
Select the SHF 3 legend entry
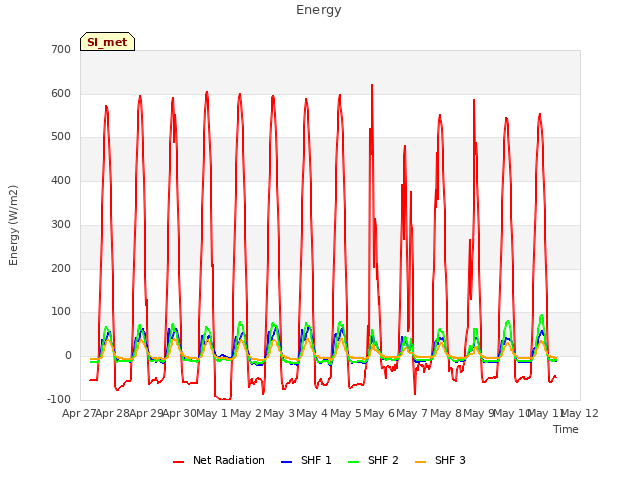point(440,461)
